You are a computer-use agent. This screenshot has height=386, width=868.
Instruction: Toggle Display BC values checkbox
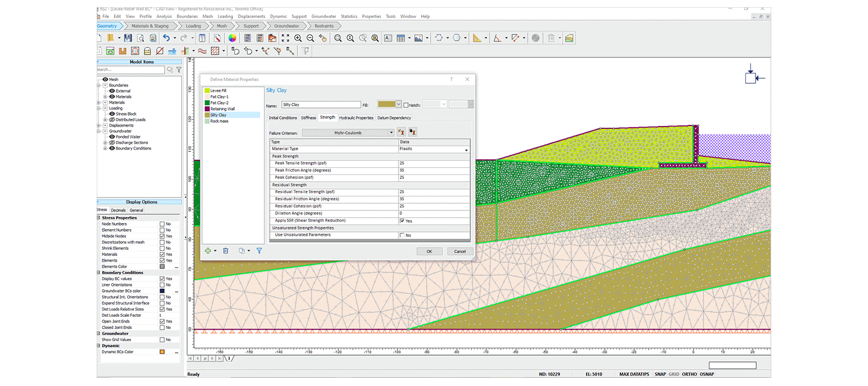162,279
